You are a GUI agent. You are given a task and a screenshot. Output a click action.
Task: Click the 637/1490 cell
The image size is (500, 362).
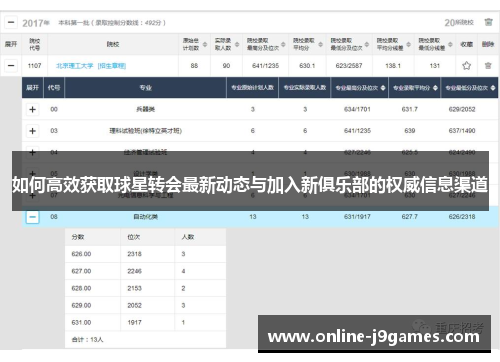462,131
